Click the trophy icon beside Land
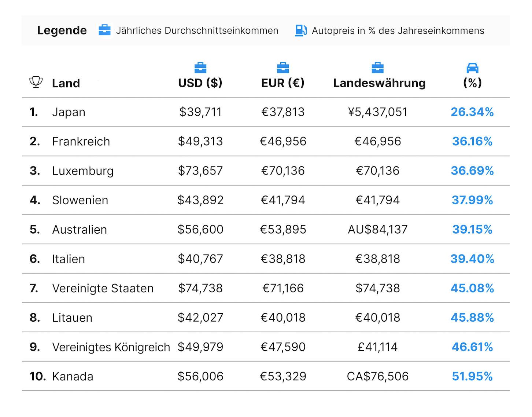The width and height of the screenshot is (532, 417). [36, 82]
